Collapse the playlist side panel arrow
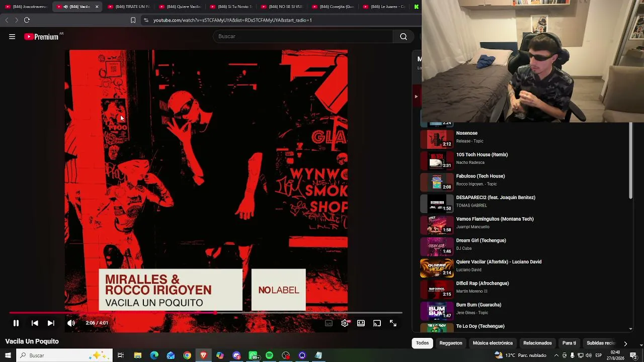This screenshot has width=644, height=362. tap(416, 96)
